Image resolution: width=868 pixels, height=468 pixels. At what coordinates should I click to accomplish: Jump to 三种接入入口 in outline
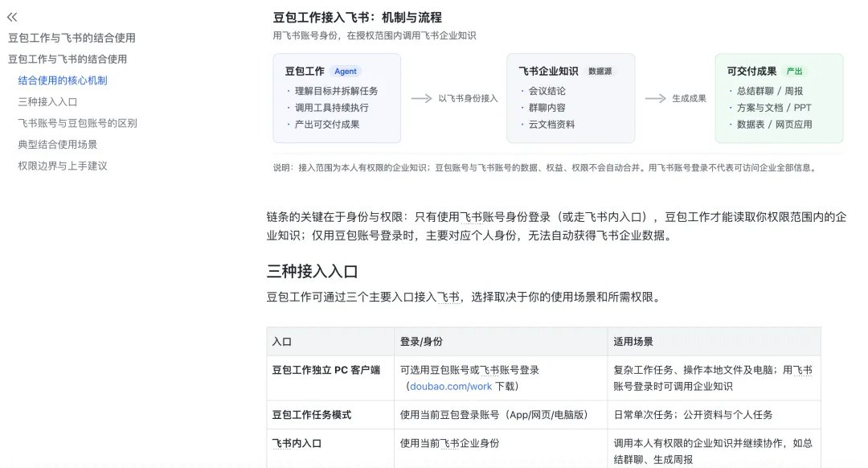tap(47, 102)
